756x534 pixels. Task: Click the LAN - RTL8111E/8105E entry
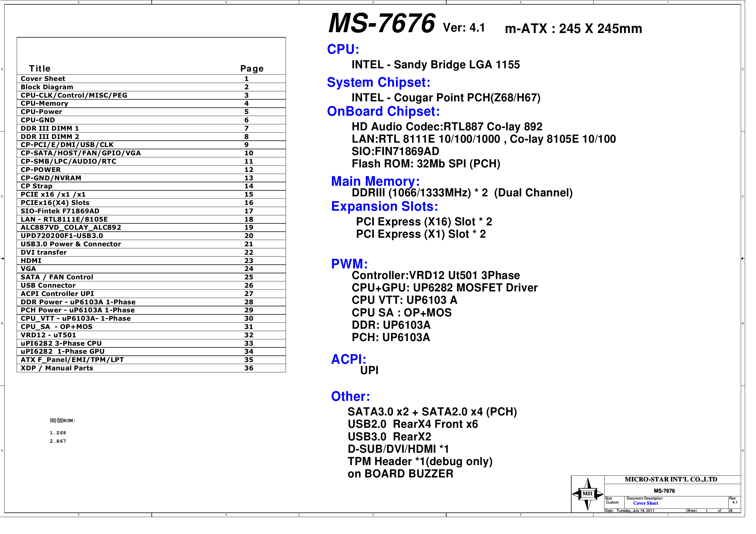[64, 219]
